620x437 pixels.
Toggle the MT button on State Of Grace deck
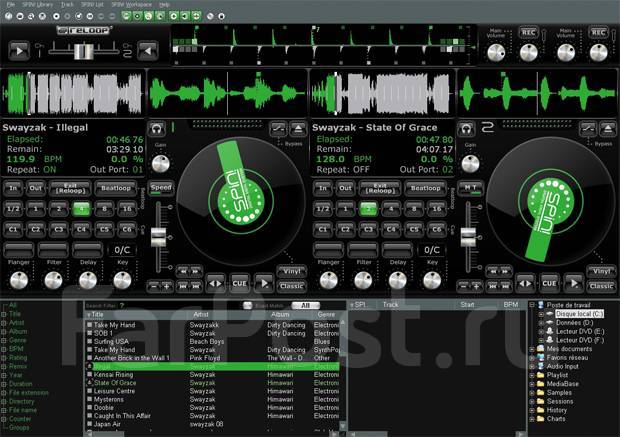pyautogui.click(x=470, y=188)
